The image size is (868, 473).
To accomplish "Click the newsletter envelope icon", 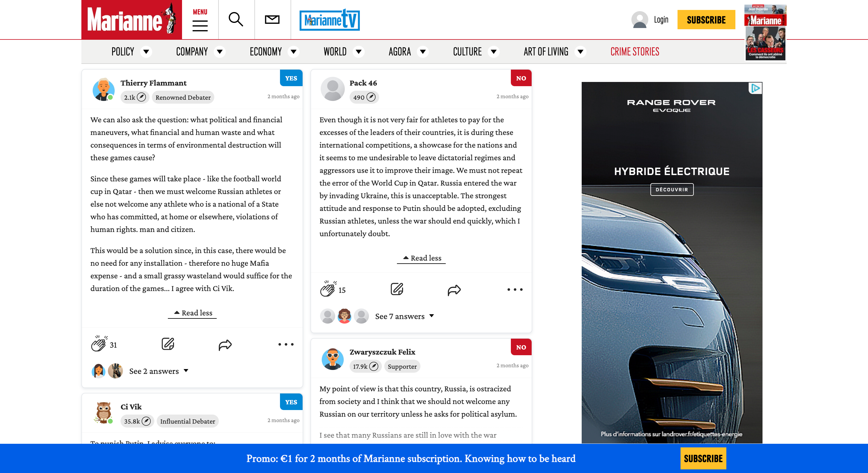I will click(272, 20).
